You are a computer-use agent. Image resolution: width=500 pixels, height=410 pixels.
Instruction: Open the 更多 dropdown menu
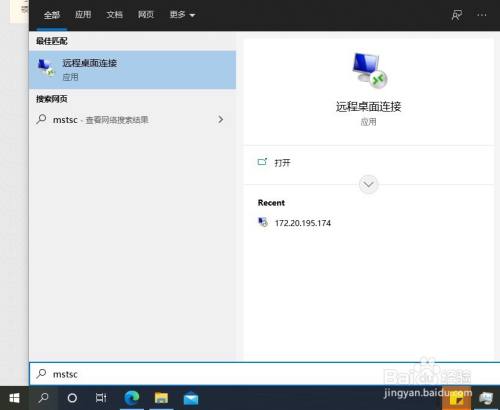click(x=182, y=15)
